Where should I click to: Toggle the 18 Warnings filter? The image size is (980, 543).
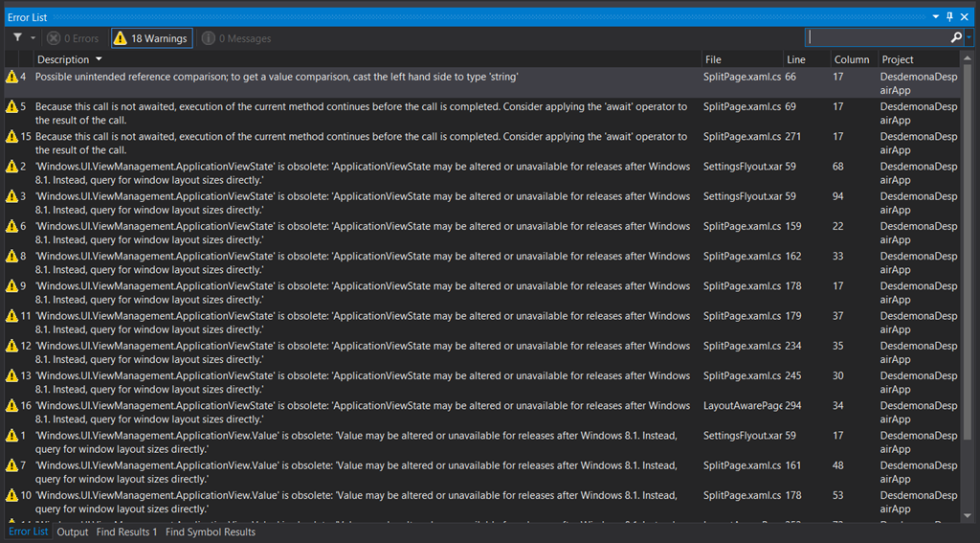[x=150, y=38]
